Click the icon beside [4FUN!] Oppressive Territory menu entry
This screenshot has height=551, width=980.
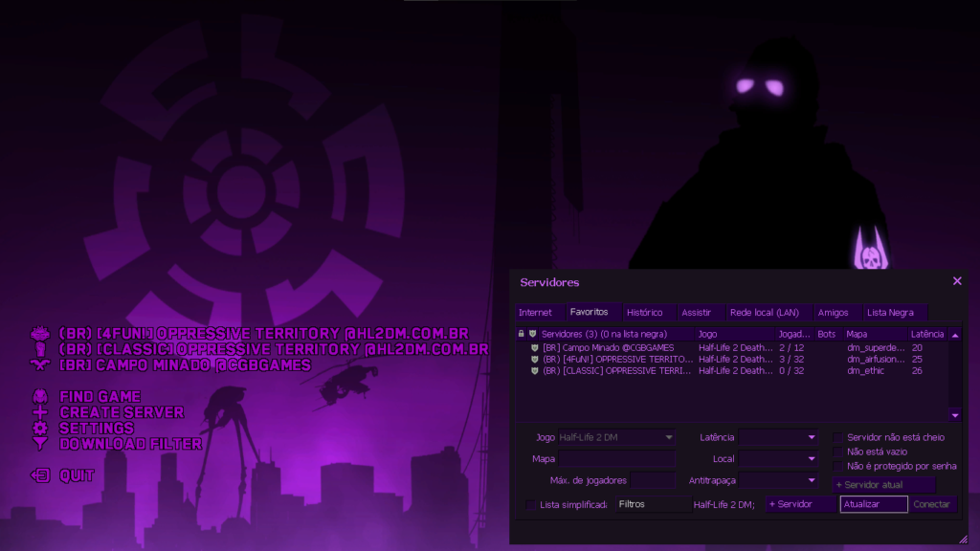tap(40, 334)
